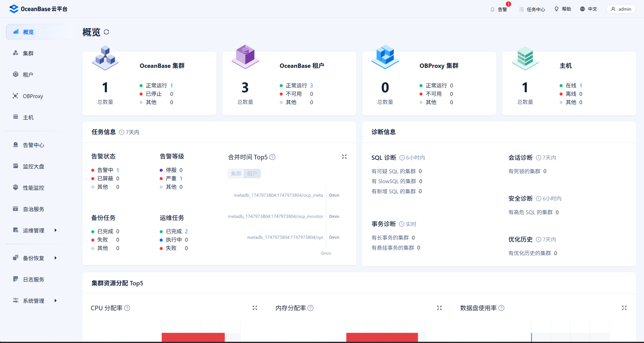This screenshot has width=644, height=343.
Task: Select the 监控大盘 dashboard icon
Action: click(34, 166)
